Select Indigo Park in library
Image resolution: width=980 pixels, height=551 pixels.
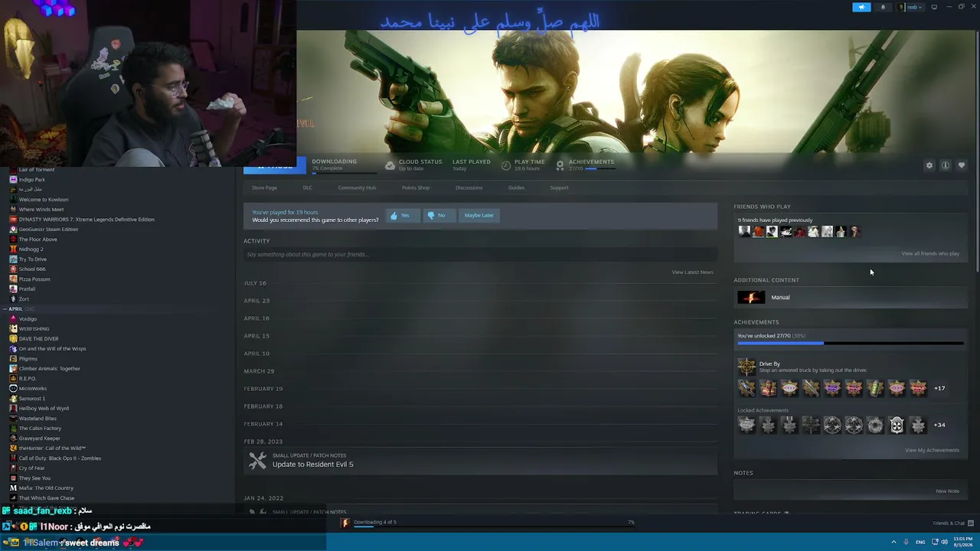pos(32,180)
